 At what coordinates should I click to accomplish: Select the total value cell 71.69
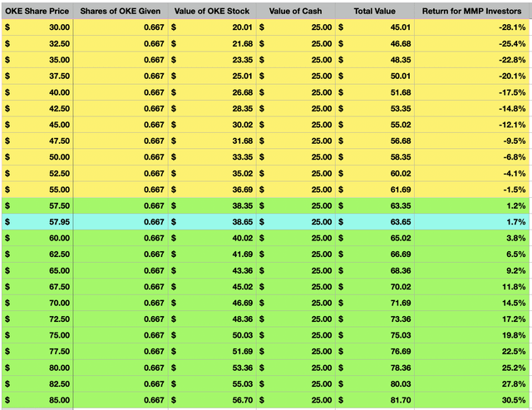pyautogui.click(x=375, y=303)
